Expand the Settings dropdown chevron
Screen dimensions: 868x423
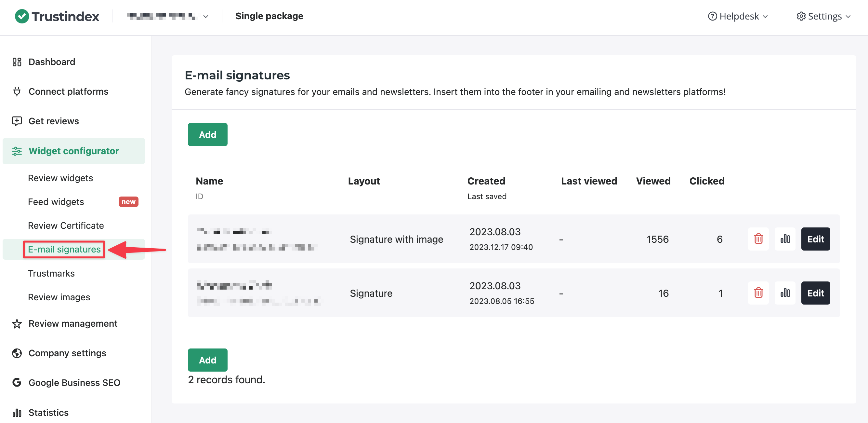click(848, 17)
